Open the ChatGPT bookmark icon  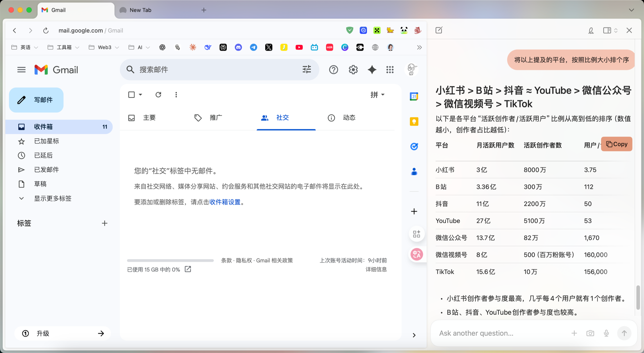[162, 47]
